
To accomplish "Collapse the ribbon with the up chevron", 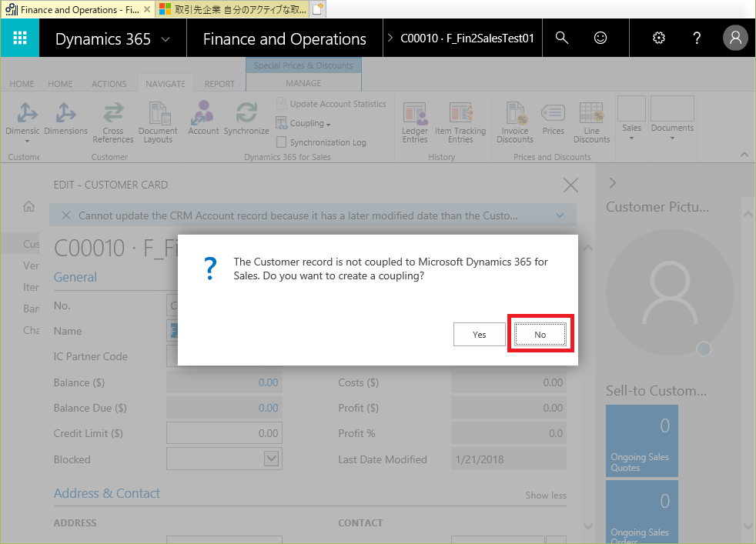I will tap(744, 155).
